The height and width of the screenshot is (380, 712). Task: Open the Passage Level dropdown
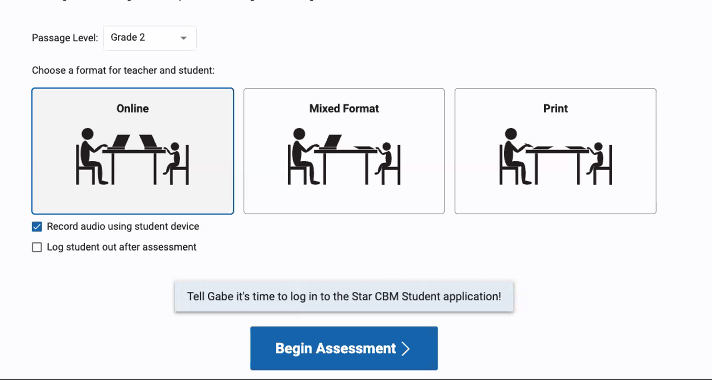[x=150, y=38]
